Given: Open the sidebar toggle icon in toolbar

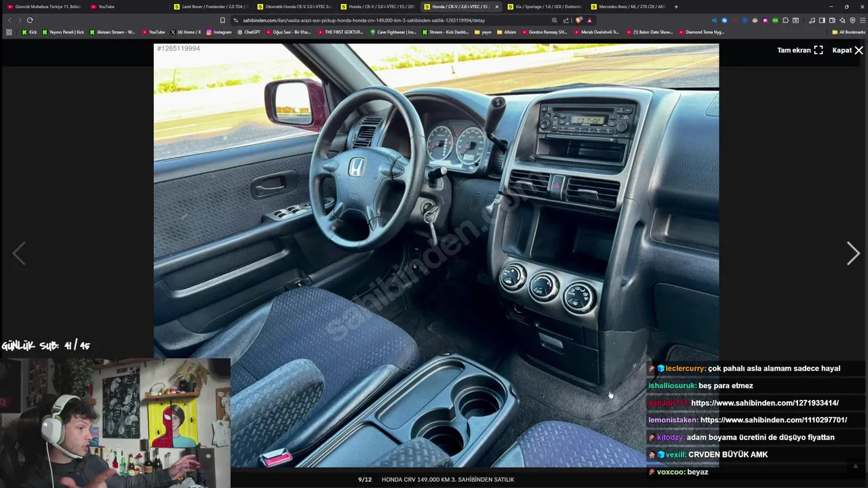Looking at the screenshot, I should (x=822, y=20).
